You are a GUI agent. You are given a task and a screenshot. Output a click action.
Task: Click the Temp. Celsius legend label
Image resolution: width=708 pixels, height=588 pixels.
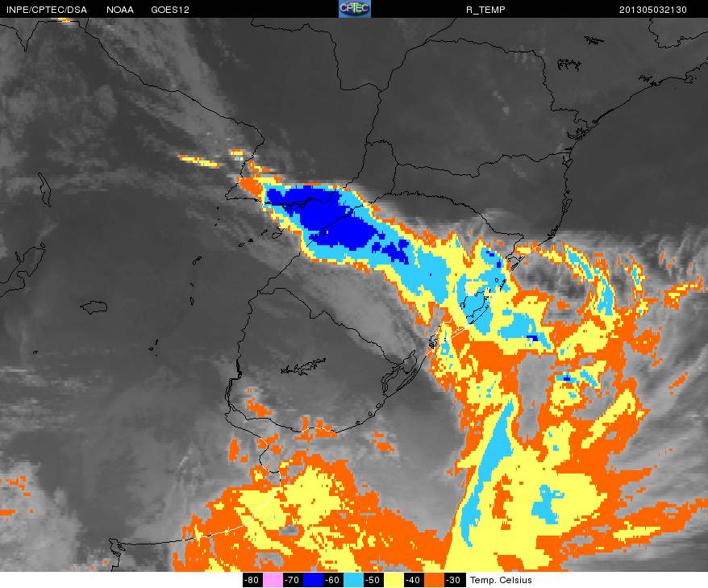pos(502,580)
